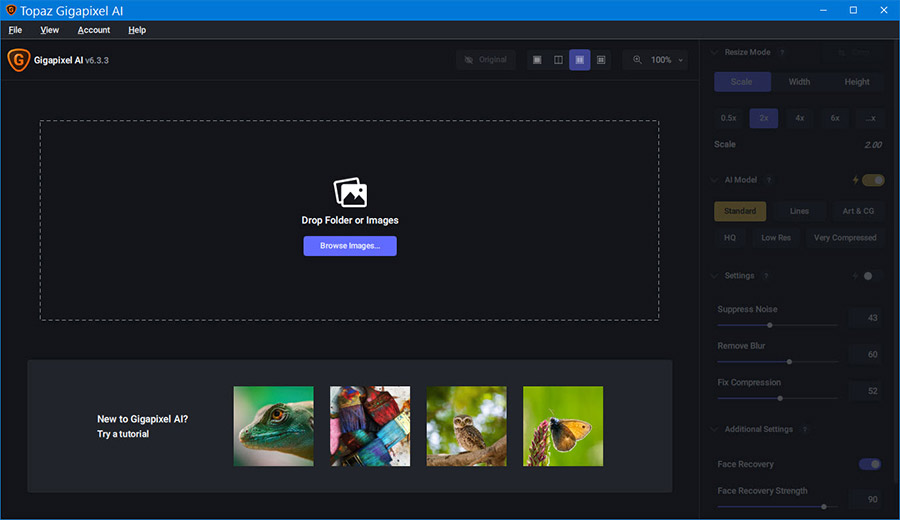Click the Face Recovery Strength slider handle
The height and width of the screenshot is (520, 900).
[x=824, y=507]
